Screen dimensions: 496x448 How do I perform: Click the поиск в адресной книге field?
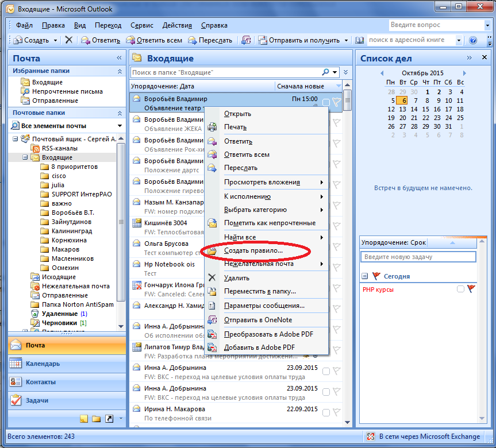pos(411,40)
